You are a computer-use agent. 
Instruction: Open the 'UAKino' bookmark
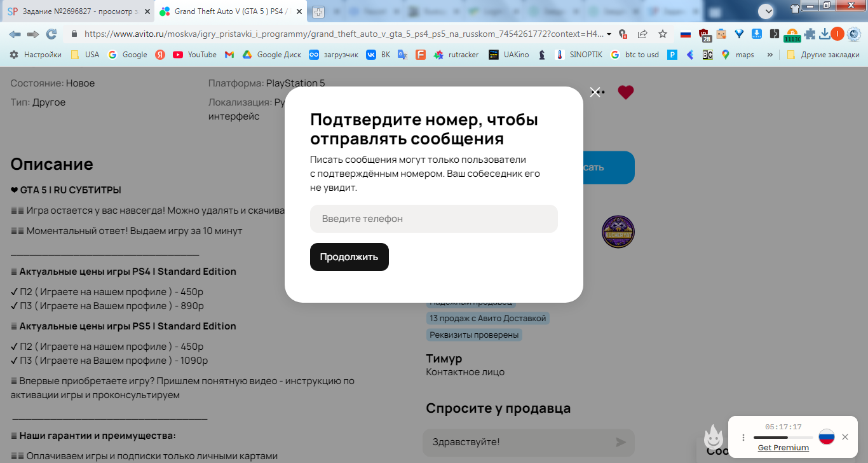509,55
